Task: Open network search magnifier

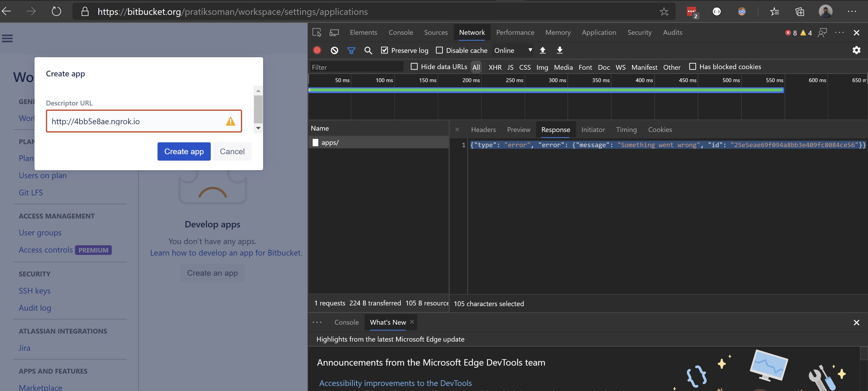Action: tap(368, 50)
